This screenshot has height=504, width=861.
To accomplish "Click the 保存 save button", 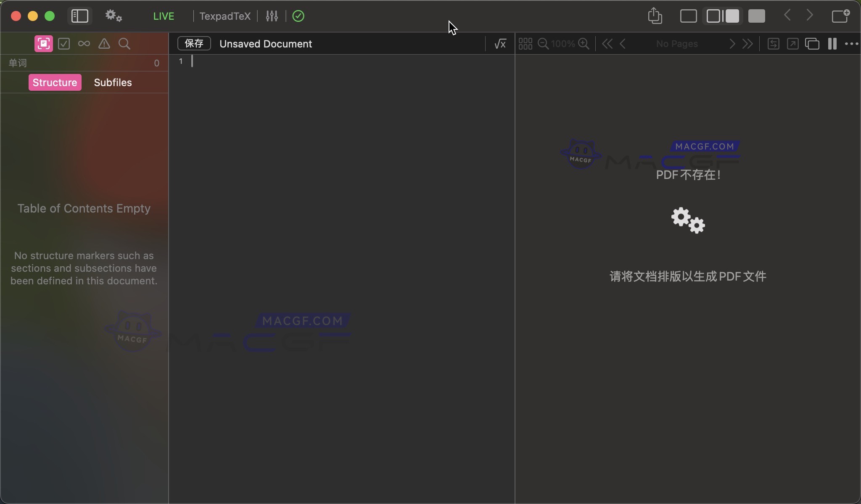I will (193, 44).
